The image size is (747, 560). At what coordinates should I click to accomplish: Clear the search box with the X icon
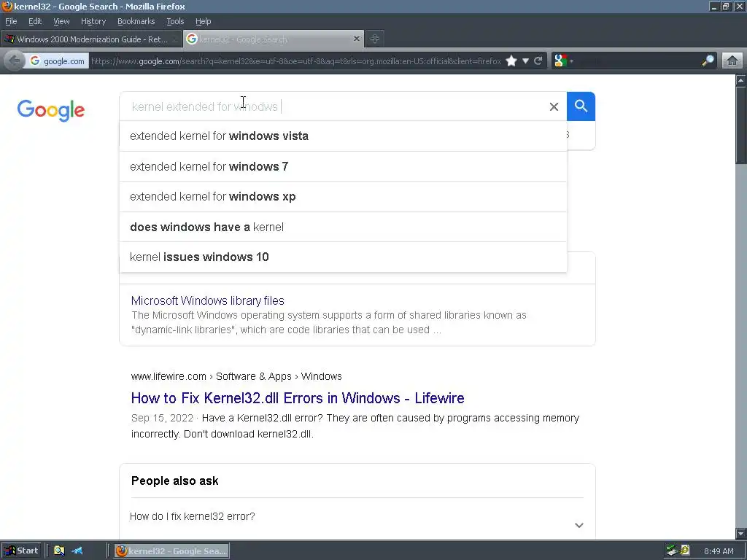click(x=554, y=106)
